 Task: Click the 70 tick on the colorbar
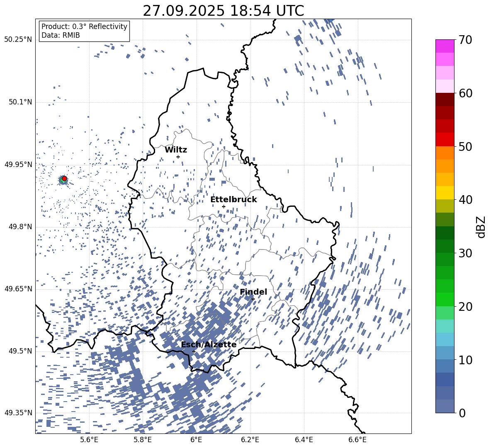click(465, 40)
